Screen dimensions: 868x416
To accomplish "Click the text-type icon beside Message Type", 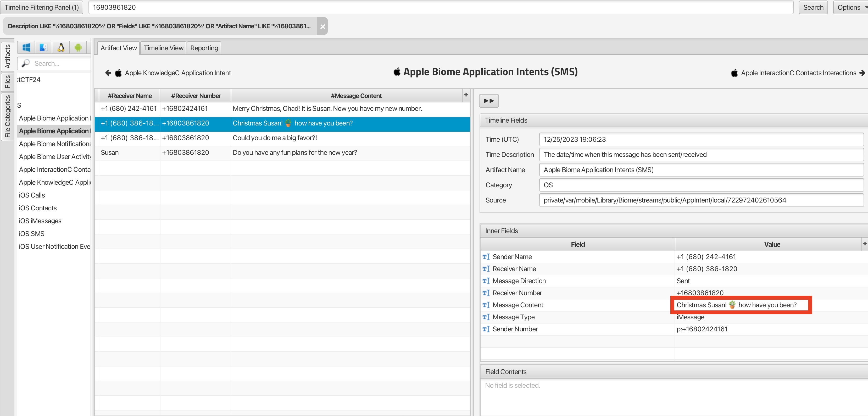I will 486,317.
